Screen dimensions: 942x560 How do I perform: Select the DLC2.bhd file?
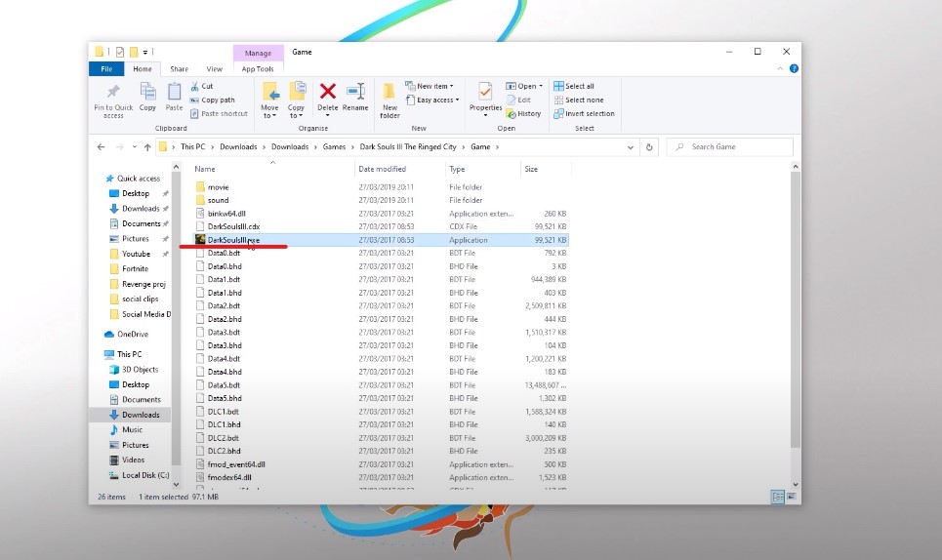tap(225, 451)
